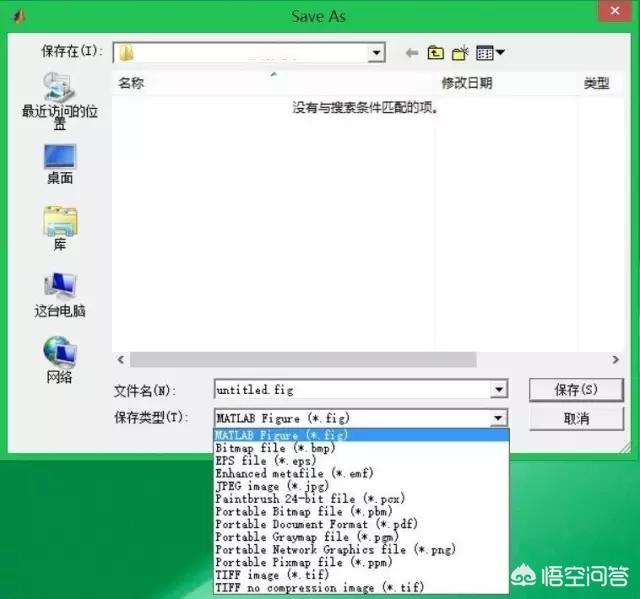Open Libraries (库) in sidebar
The width and height of the screenshot is (640, 599).
[59, 227]
